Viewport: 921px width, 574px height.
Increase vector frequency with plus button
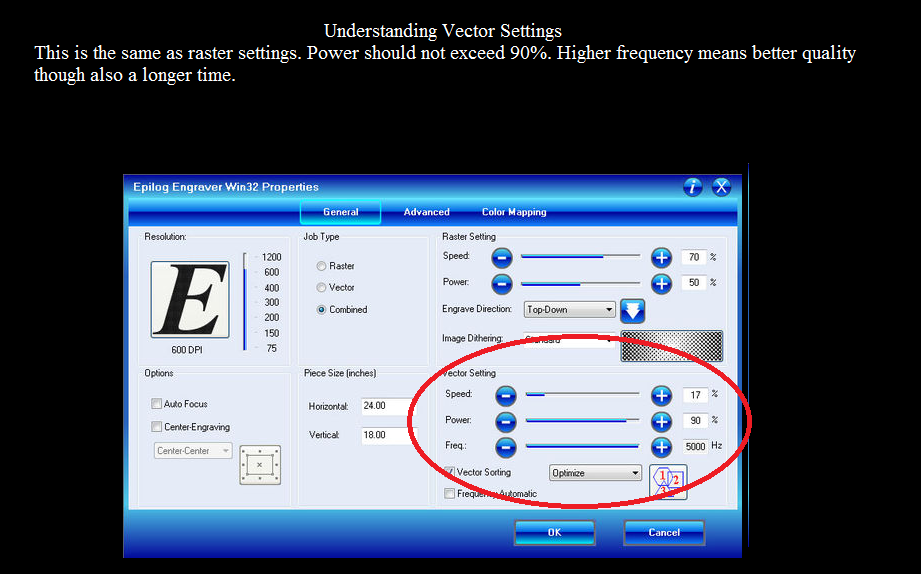[661, 447]
